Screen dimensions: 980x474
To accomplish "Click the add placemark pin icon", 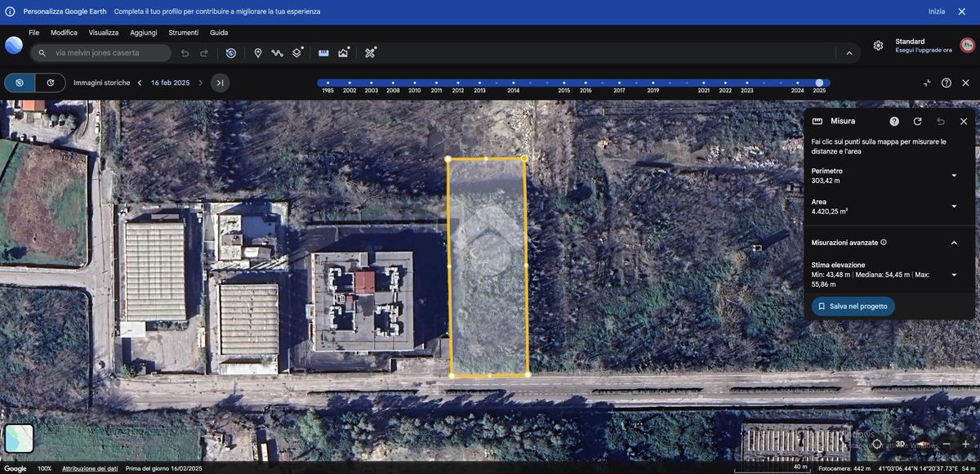I will pos(258,53).
